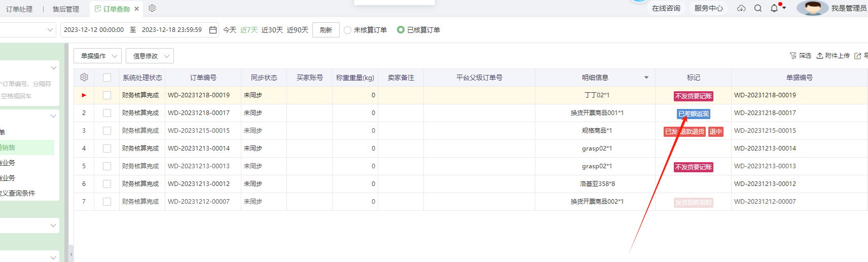Viewport: 868px width, 262px height.
Task: Click the search magnifier icon in header
Action: [758, 8]
